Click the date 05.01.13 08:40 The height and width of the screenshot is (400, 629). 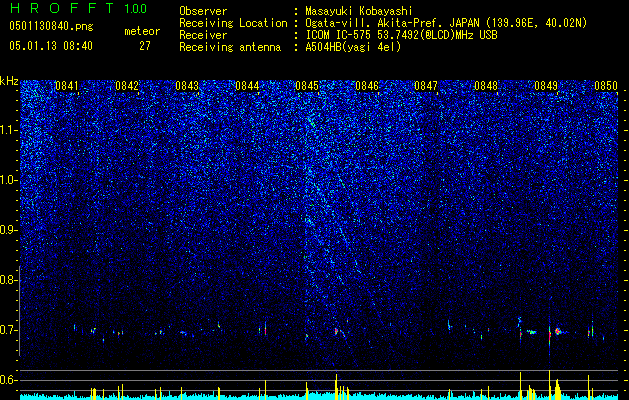coord(51,46)
